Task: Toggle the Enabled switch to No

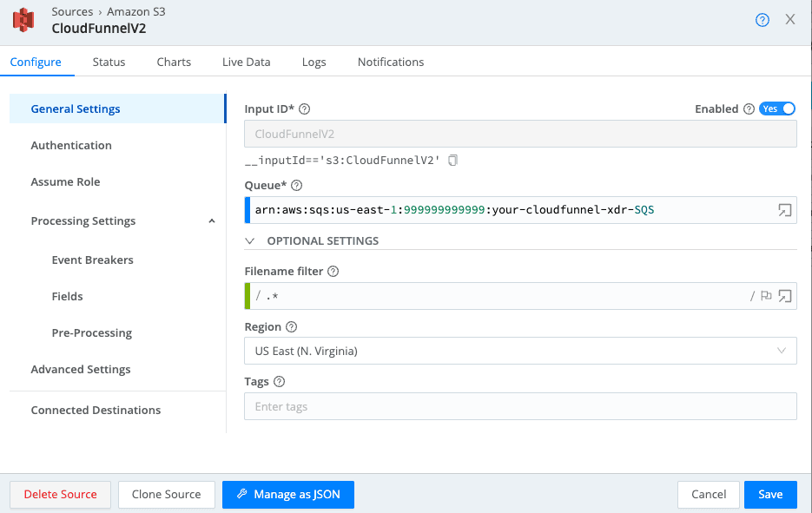Action: click(777, 109)
